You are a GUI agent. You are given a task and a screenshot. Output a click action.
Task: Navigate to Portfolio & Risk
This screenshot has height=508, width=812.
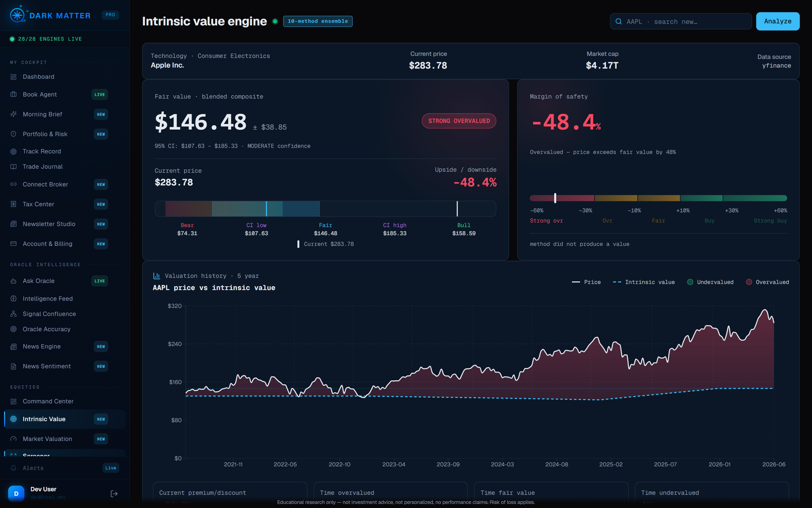(x=64, y=134)
